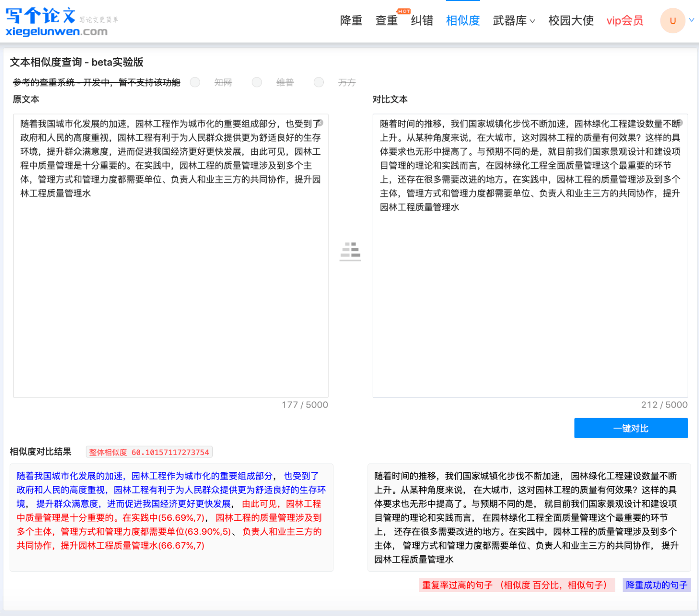Image resolution: width=699 pixels, height=616 pixels.
Task: Clear the 对比文本 textarea with its clear icon
Action: tap(680, 123)
